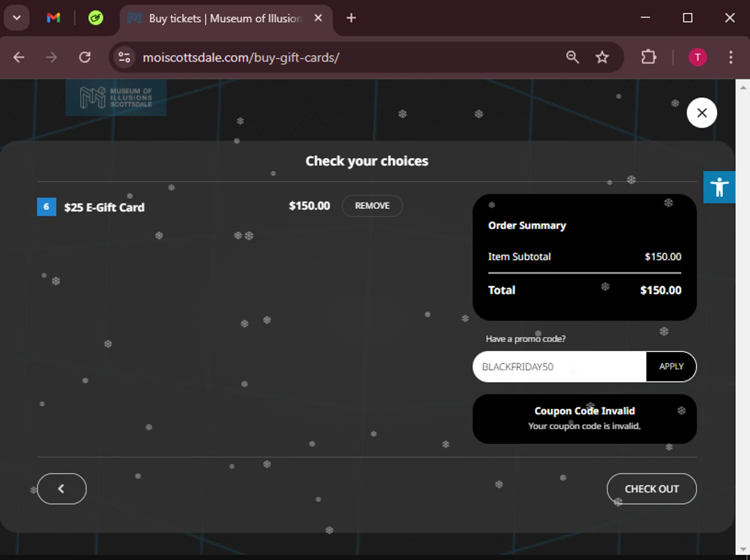Click the $150.00 item price text
The image size is (750, 560).
click(309, 206)
